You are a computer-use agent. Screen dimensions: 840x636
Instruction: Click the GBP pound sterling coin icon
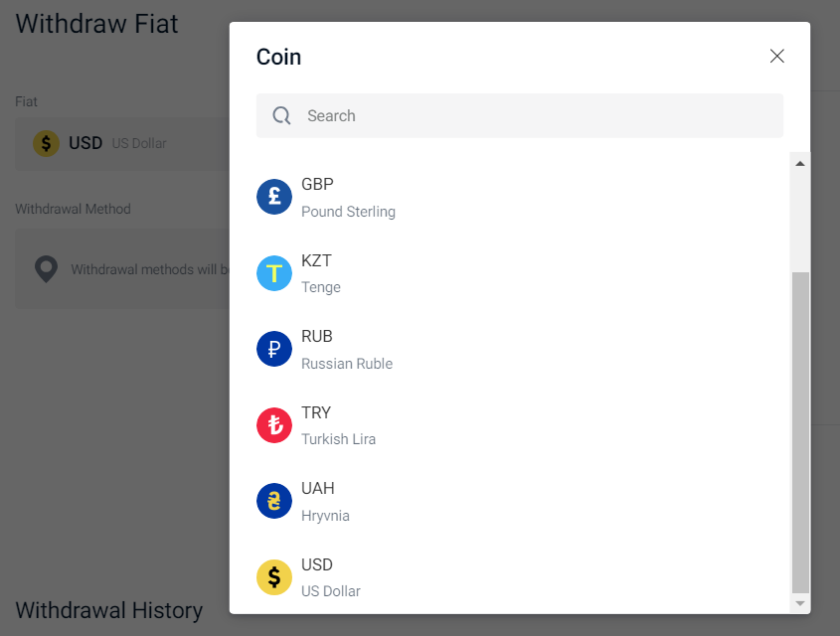(x=273, y=197)
